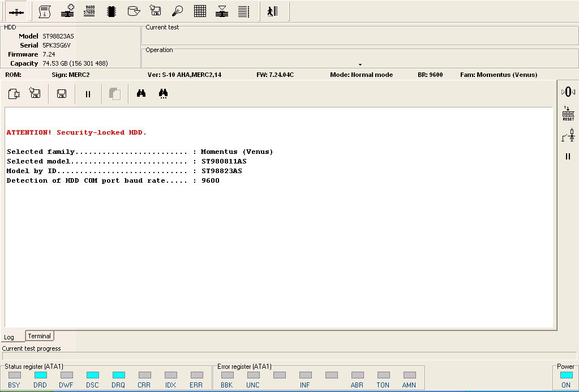This screenshot has height=392, width=579.
Task: Open the 9600/57600 baud rate icon
Action: point(89,11)
